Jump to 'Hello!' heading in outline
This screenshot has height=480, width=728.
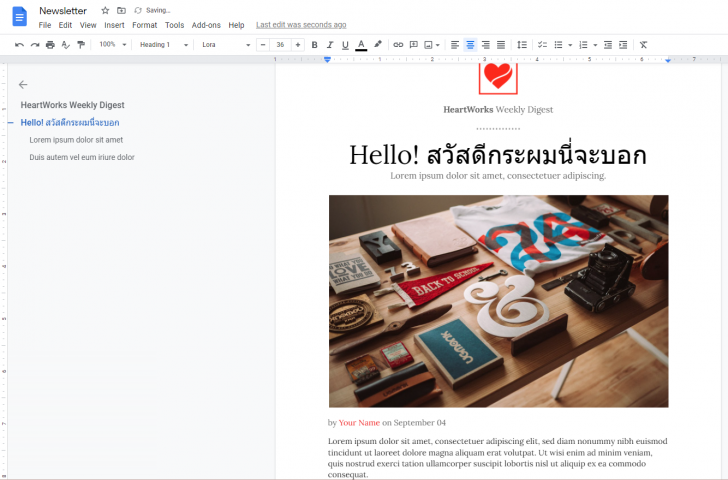point(70,123)
